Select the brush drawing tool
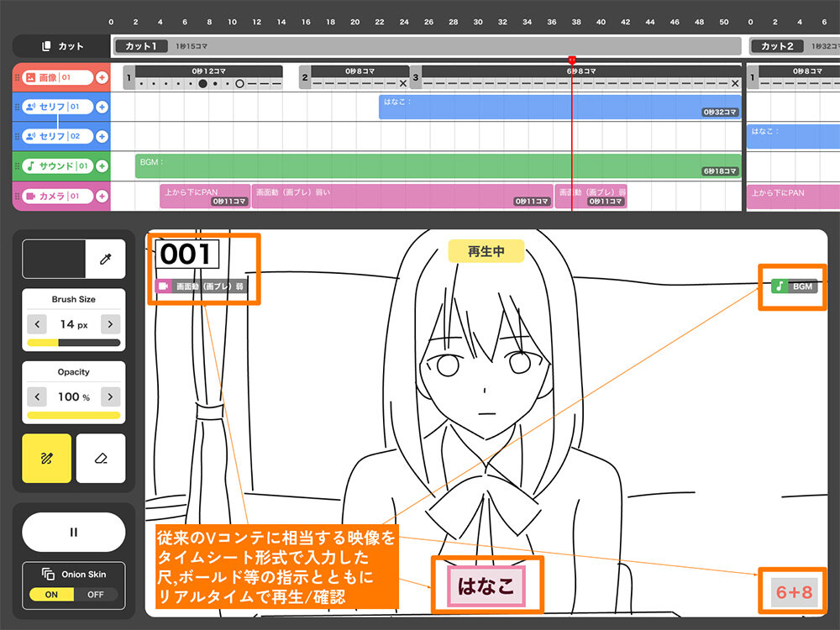Screen dimensions: 840x630 click(x=47, y=459)
